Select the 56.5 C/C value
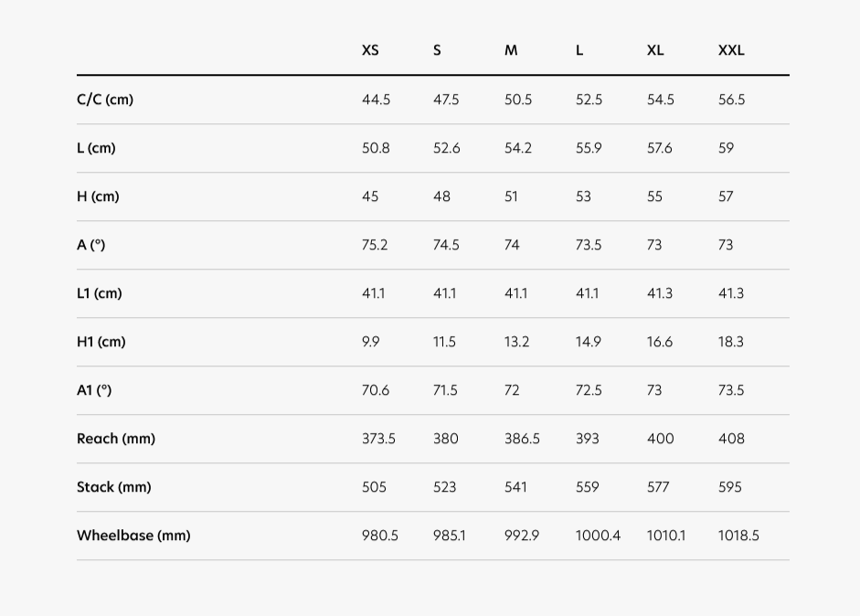This screenshot has height=616, width=860. pyautogui.click(x=731, y=100)
